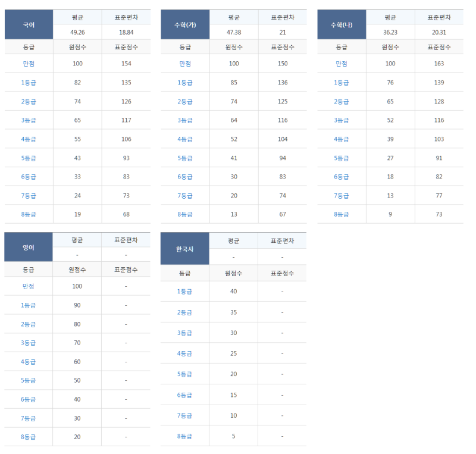Select the 5등급 link in the 수학(나) table

[x=341, y=158]
